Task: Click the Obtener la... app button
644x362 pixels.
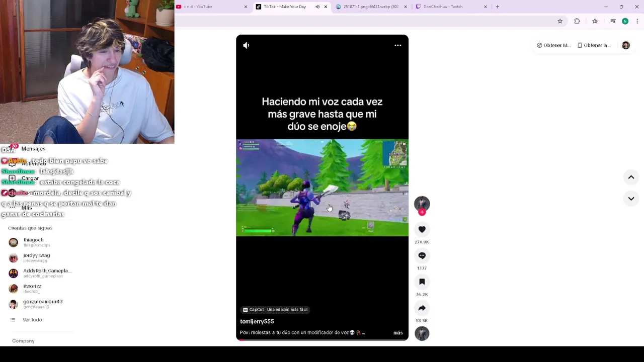Action: coord(594,45)
